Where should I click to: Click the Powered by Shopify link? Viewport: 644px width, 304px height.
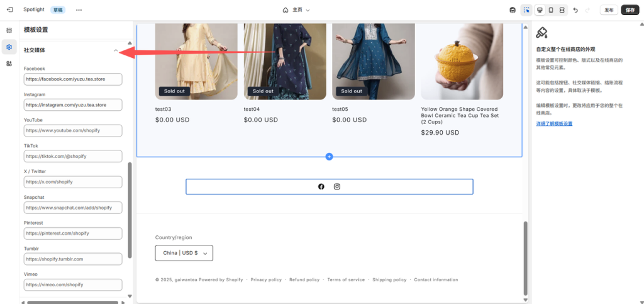(221, 279)
